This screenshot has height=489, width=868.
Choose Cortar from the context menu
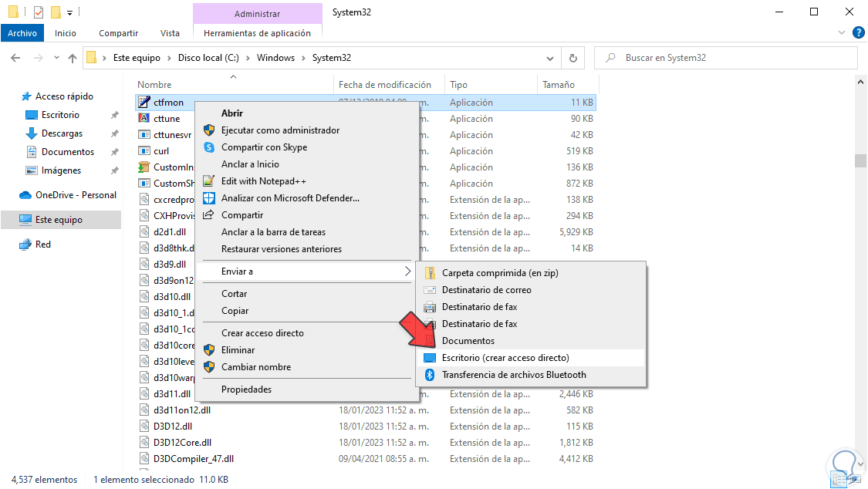[308, 294]
